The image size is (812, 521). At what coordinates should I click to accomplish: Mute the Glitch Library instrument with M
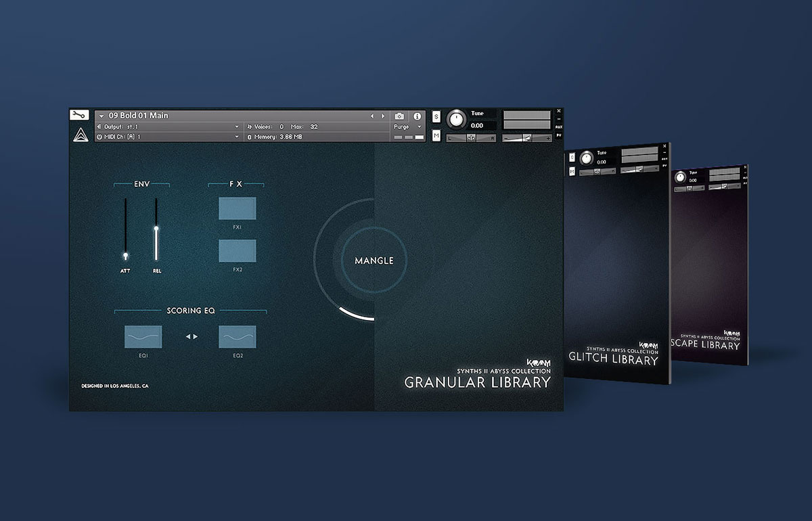(572, 171)
